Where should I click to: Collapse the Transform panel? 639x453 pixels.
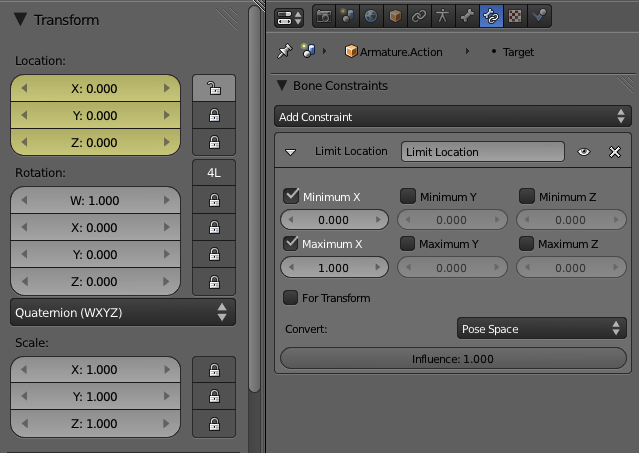[x=20, y=19]
